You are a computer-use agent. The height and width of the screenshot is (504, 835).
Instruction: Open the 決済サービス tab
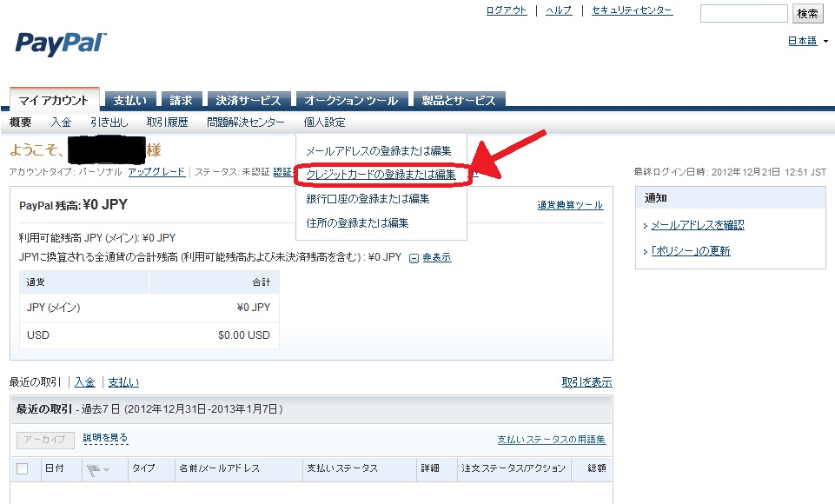tap(249, 100)
